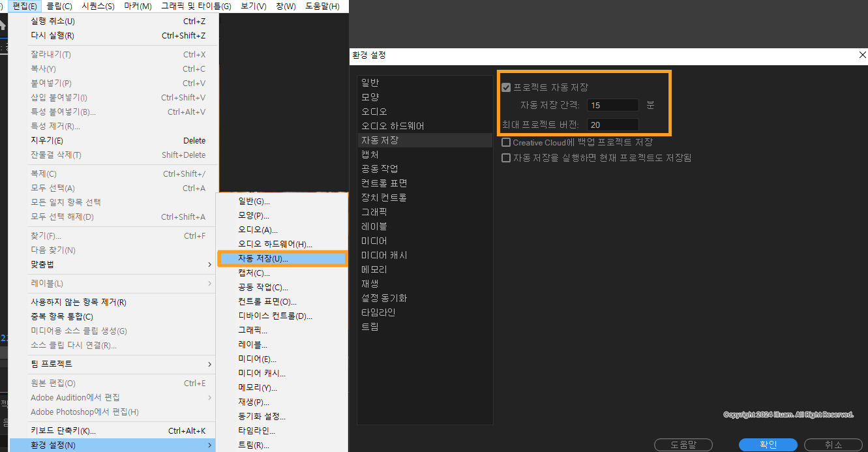The image size is (868, 452).
Task: Enable 자동 저장을 실행하면 현재 프로젝트도 저장됨 option
Action: pos(505,157)
